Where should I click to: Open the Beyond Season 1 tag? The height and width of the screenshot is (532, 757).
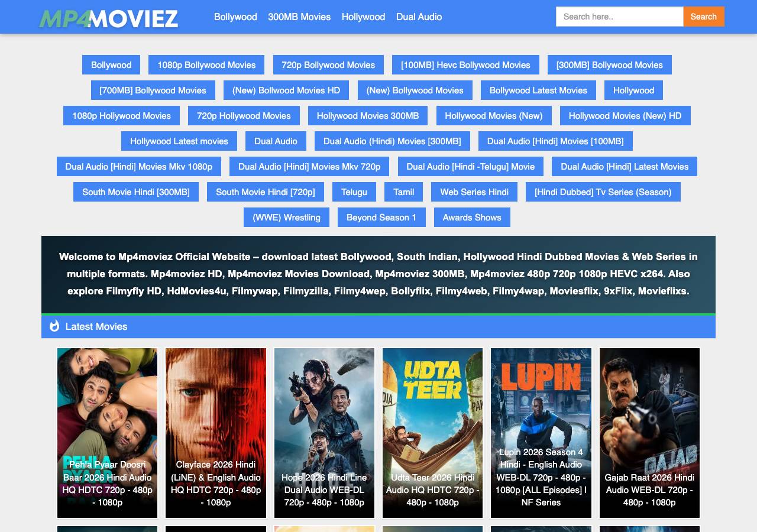(381, 218)
